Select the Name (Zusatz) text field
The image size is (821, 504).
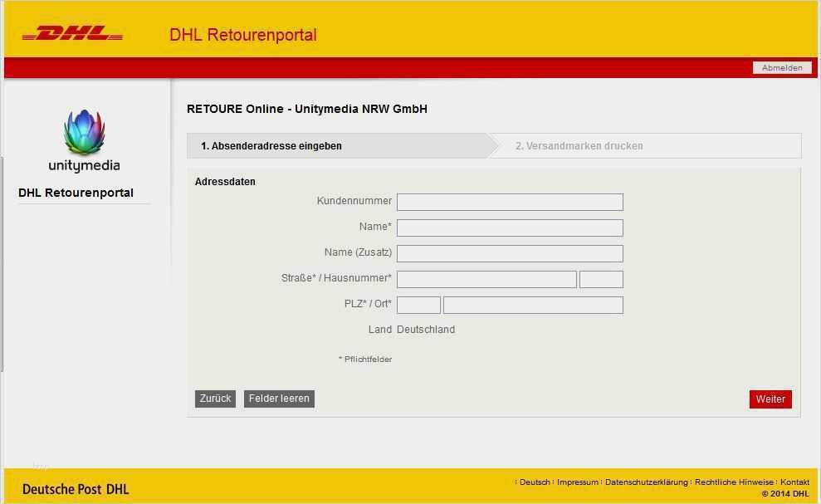[x=510, y=253]
